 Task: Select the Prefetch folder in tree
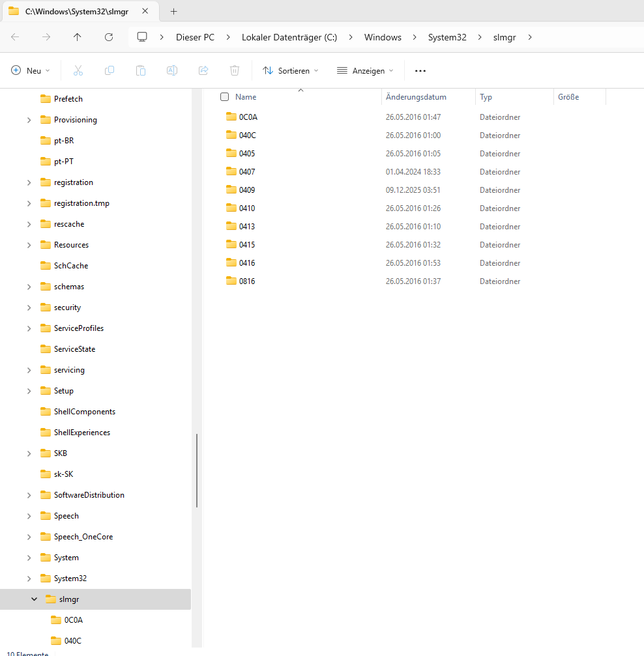(x=68, y=99)
